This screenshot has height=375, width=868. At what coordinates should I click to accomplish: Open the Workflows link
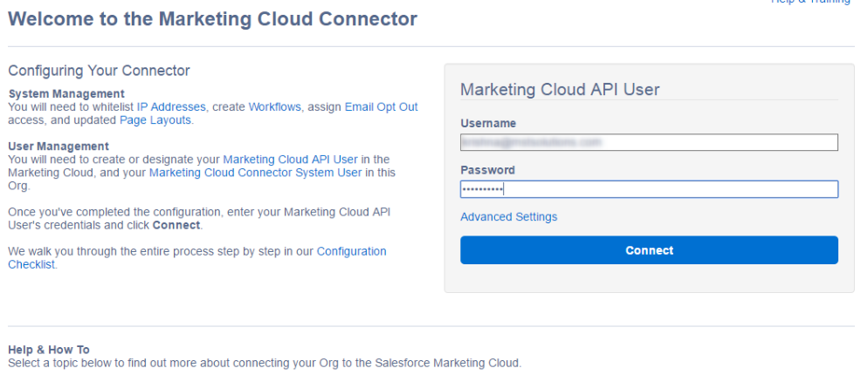coord(274,106)
